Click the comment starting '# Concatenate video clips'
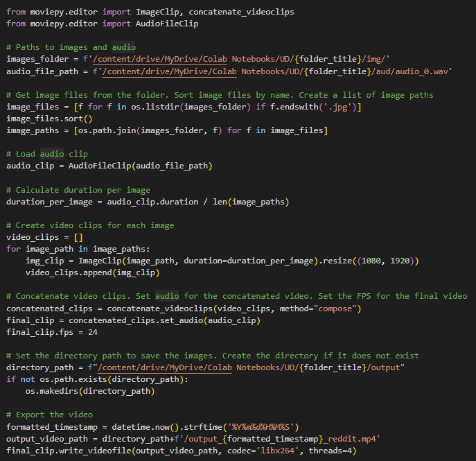Image resolution: width=476 pixels, height=461 pixels. point(237,297)
